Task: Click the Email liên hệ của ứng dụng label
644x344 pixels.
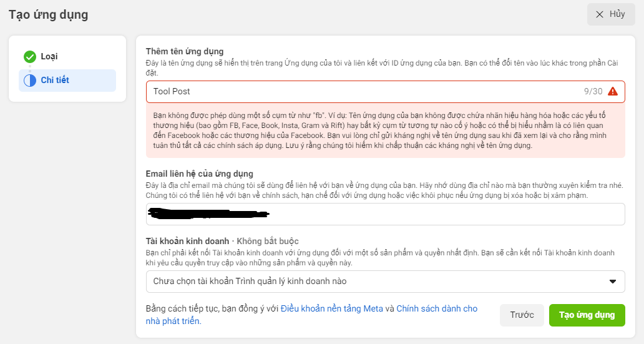Action: click(199, 174)
